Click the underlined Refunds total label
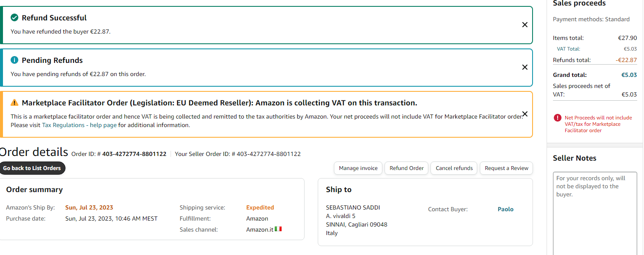This screenshot has width=644, height=255. point(571,60)
